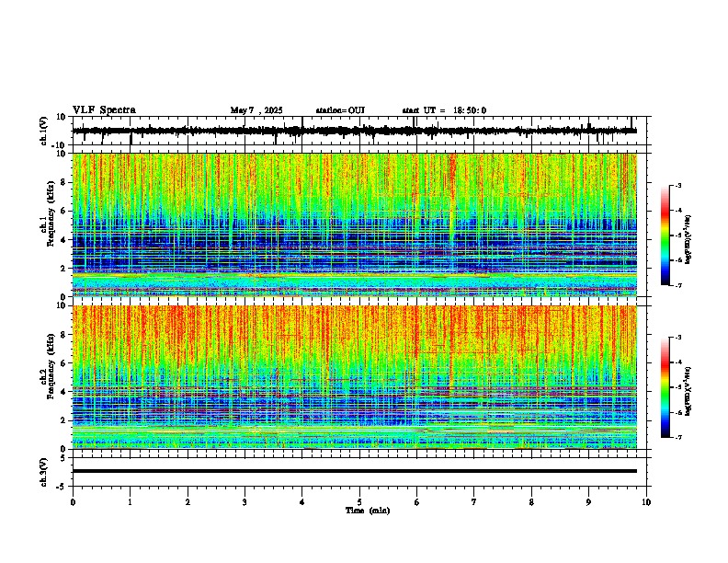This screenshot has height=563, width=728.
Task: Click the 'Time (min)' axis title
Action: point(368,511)
